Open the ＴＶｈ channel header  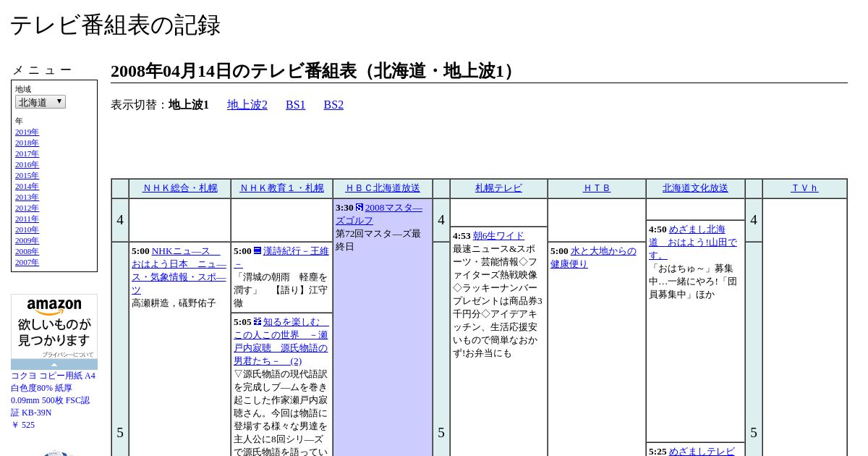click(804, 188)
